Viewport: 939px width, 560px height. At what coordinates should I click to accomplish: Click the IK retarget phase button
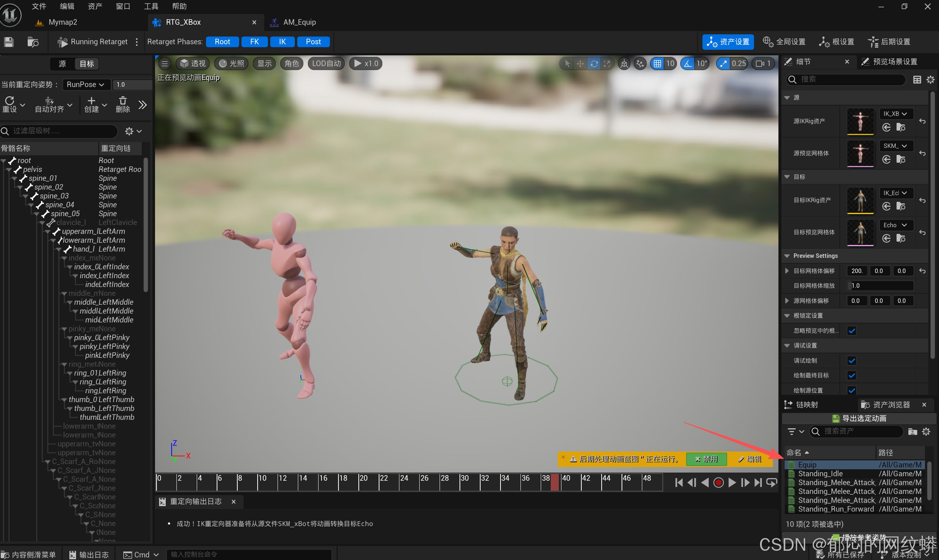pos(282,42)
